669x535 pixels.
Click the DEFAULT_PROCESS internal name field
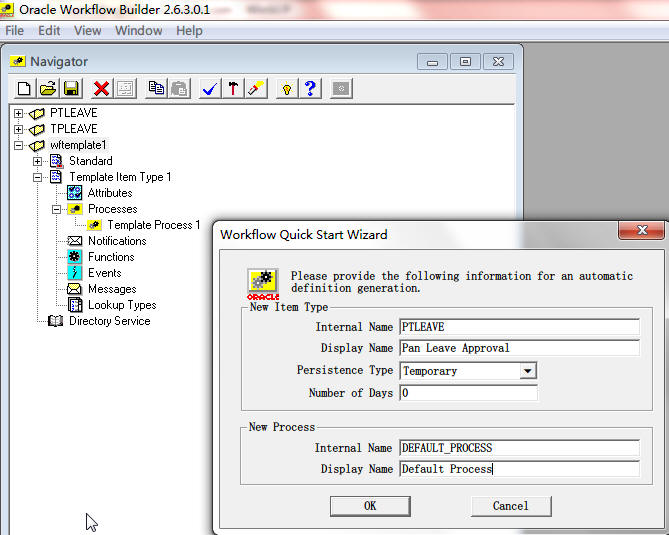(519, 448)
